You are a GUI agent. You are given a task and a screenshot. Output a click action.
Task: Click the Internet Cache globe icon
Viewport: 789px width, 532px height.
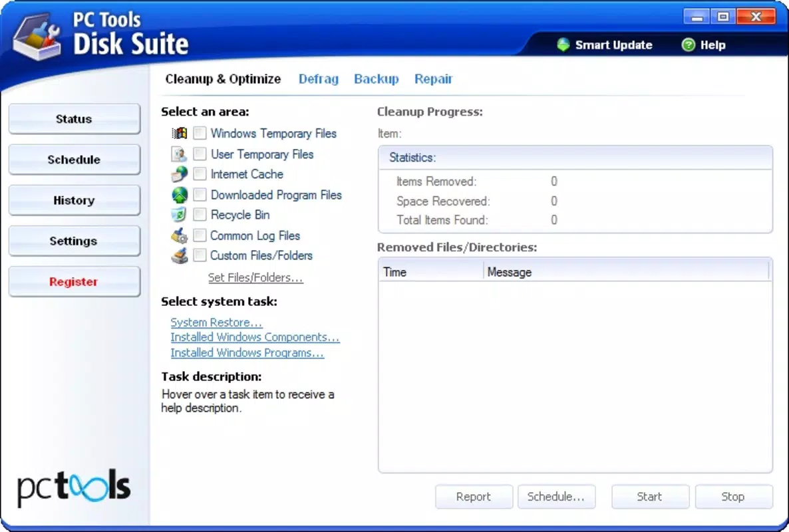click(x=179, y=174)
